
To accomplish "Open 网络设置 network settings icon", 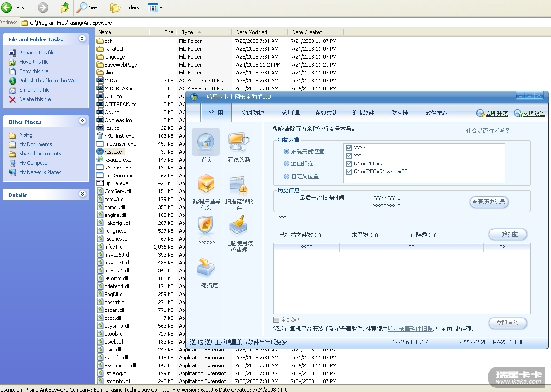I will click(x=518, y=114).
